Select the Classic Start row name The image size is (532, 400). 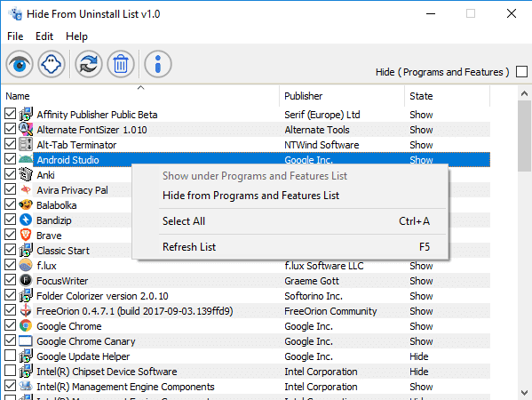point(63,251)
